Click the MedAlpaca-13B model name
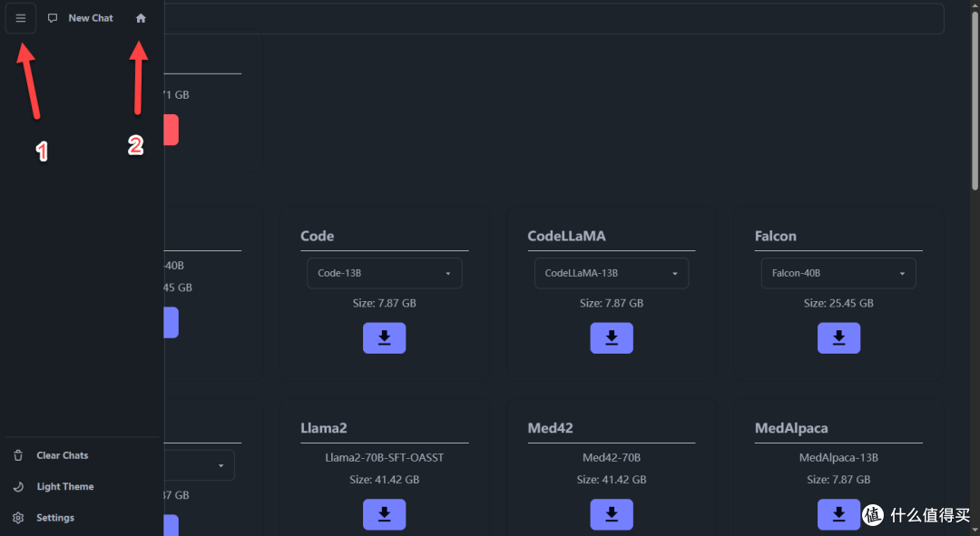Viewport: 980px width, 536px height. (x=838, y=457)
